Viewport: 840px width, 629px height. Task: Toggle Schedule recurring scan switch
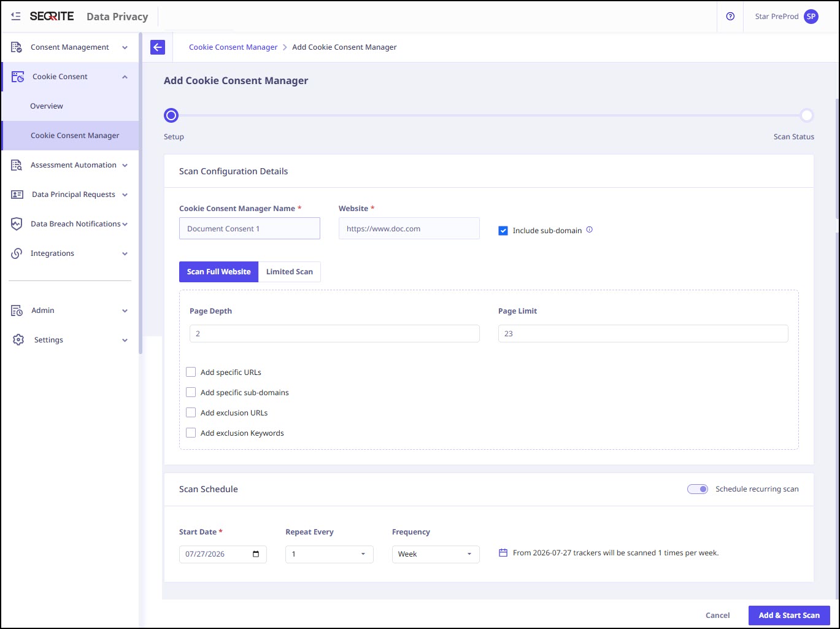point(698,489)
